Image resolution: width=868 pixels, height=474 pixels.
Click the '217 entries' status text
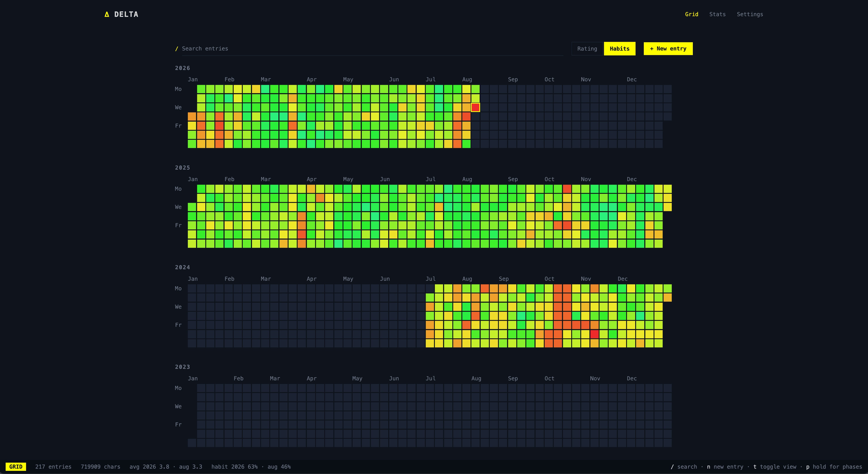tap(53, 467)
